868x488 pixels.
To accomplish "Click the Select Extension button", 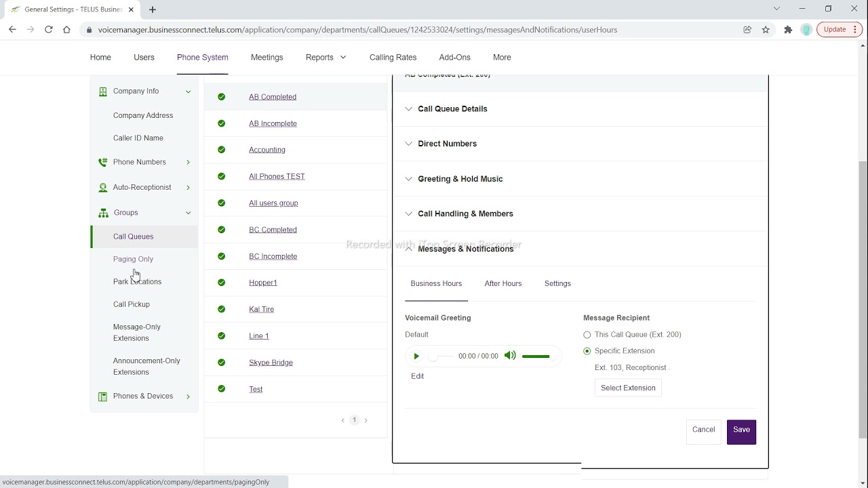I will pyautogui.click(x=628, y=388).
